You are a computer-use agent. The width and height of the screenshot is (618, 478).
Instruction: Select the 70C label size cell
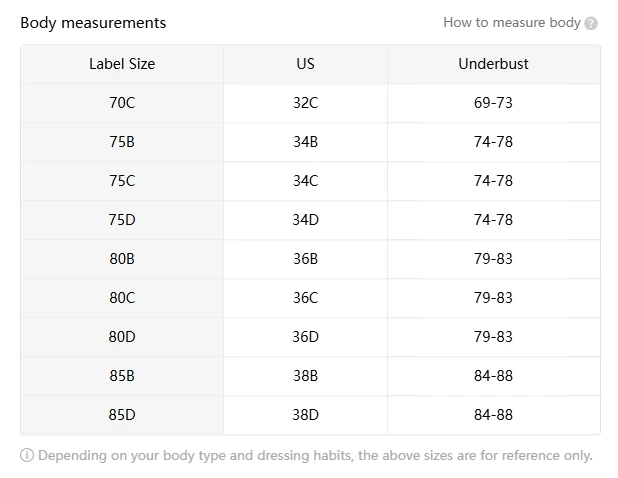122,103
